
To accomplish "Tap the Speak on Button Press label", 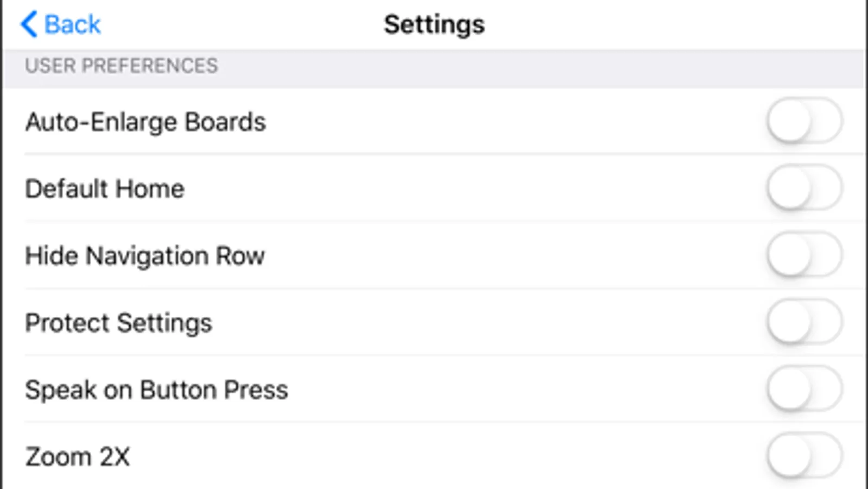I will pyautogui.click(x=156, y=390).
